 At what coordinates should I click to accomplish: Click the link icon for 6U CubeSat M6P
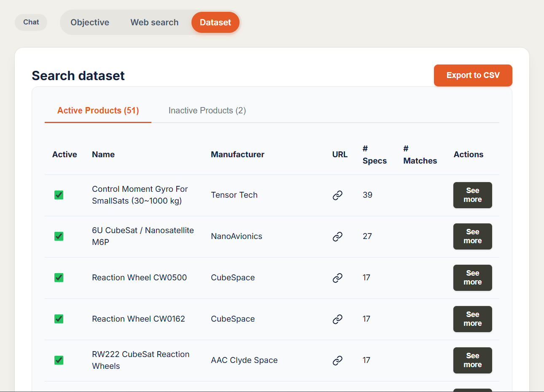337,236
